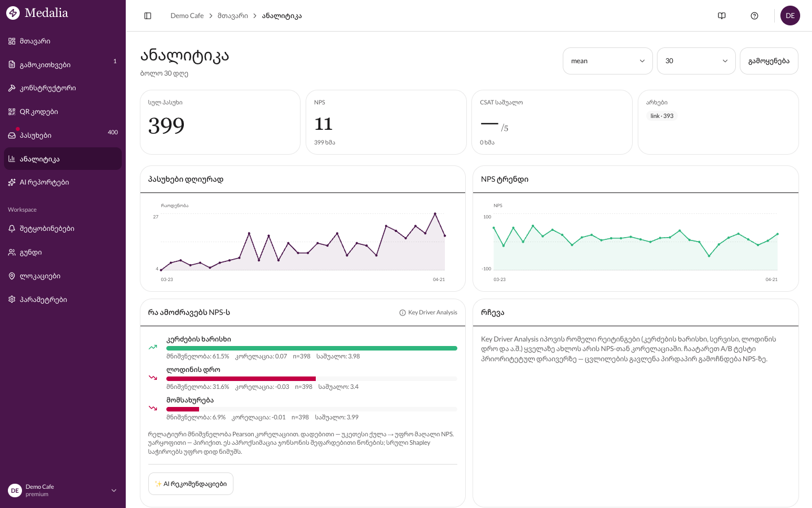Open the AI რეპორტები sparkle icon
This screenshot has width=812, height=508.
pos(11,182)
